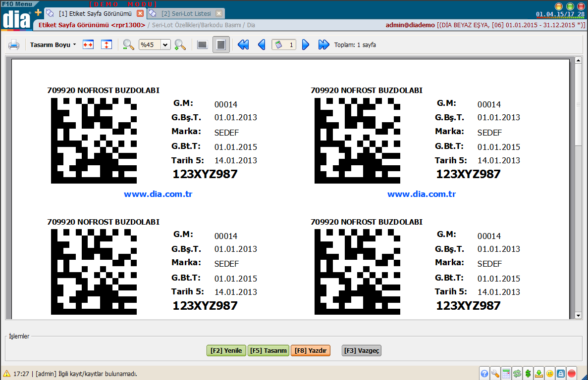Click the green dollar currency icon
Image resolution: width=588 pixels, height=380 pixels.
click(528, 374)
